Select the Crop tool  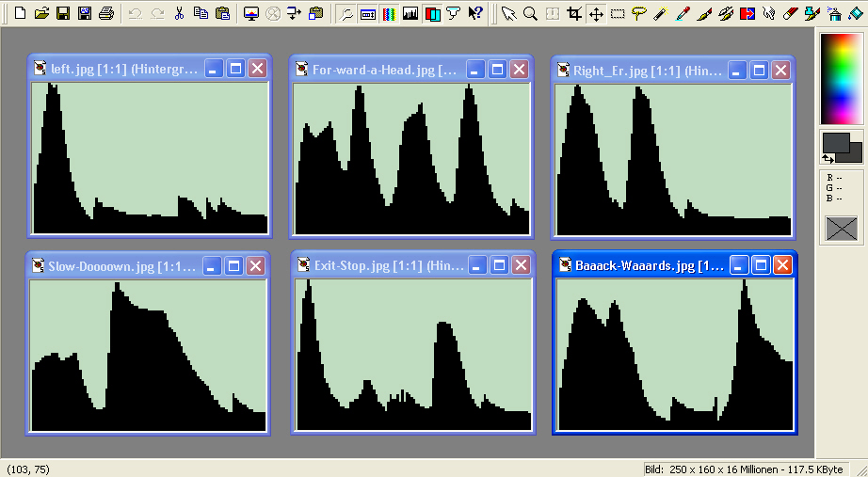click(x=574, y=13)
